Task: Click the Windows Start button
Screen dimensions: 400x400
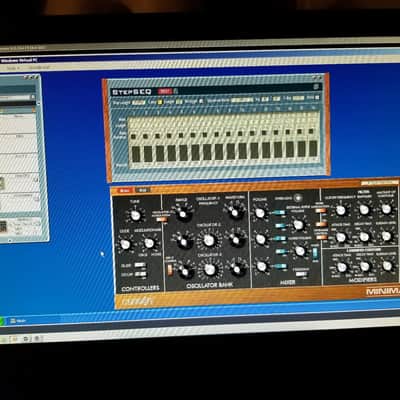Action: pos(1,321)
